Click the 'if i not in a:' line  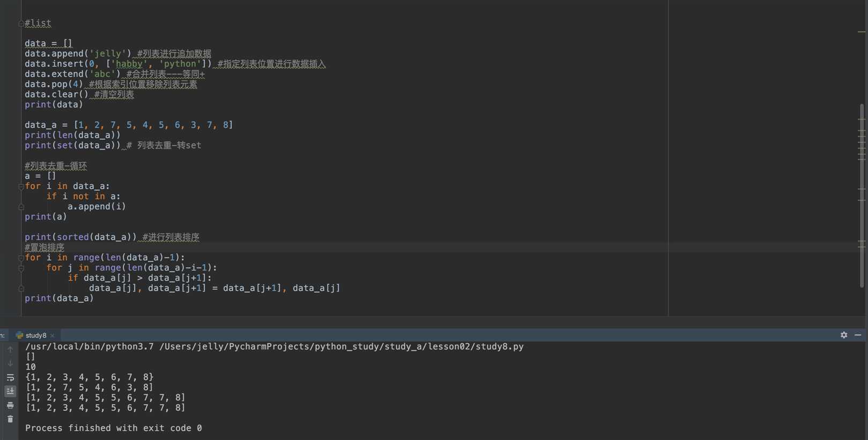pyautogui.click(x=83, y=196)
